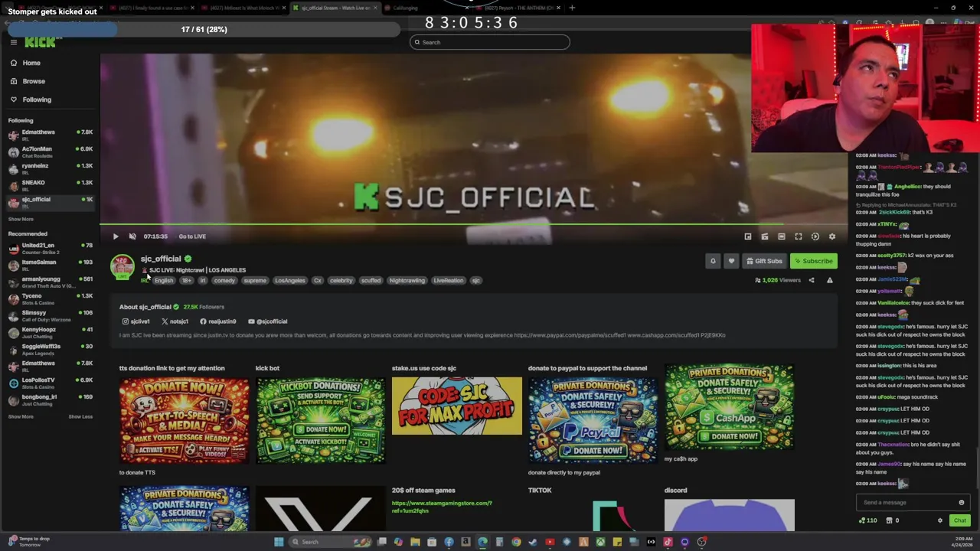This screenshot has width=980, height=551.
Task: Play the stream video
Action: pos(116,236)
